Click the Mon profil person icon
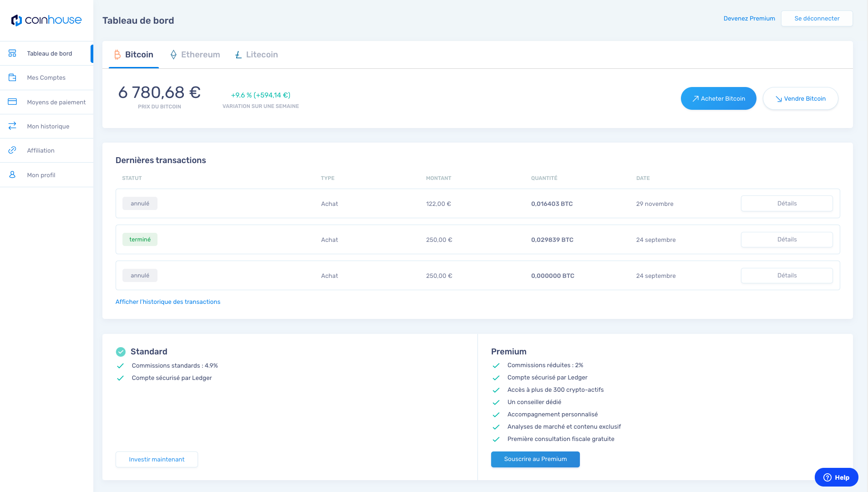This screenshot has height=492, width=868. pyautogui.click(x=12, y=174)
